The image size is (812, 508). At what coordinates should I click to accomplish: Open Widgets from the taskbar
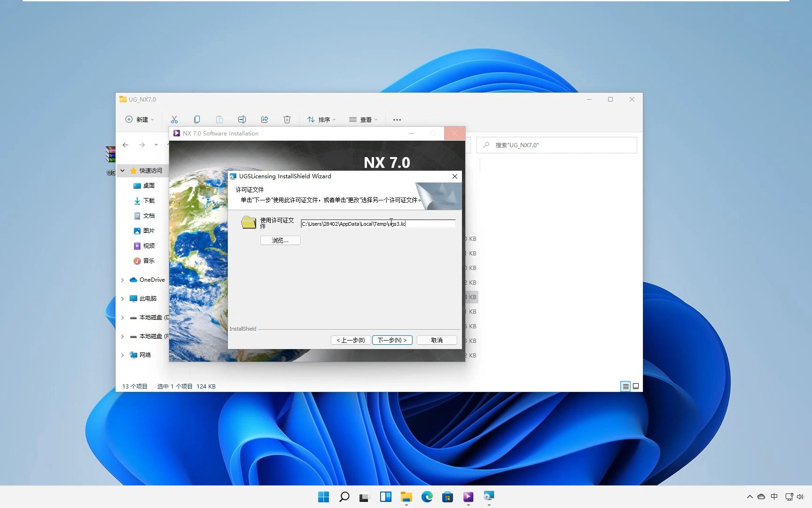coord(386,497)
